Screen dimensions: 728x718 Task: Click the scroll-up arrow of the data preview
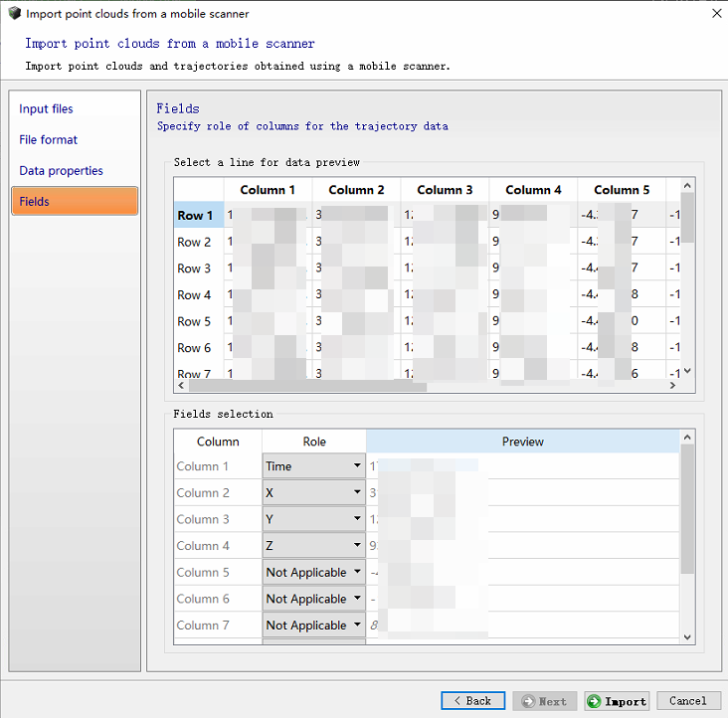point(687,186)
